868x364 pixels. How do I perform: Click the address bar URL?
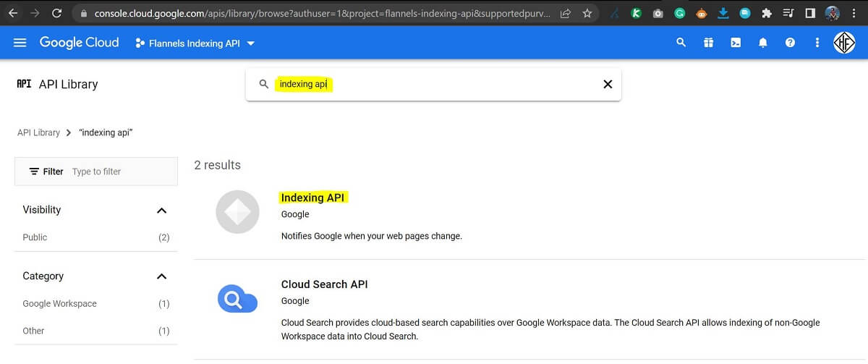322,13
